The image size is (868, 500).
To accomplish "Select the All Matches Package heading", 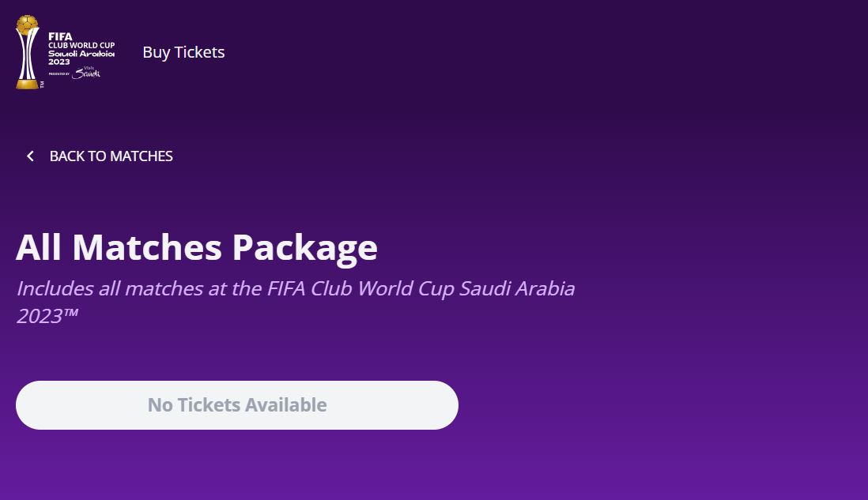I will pos(197,247).
